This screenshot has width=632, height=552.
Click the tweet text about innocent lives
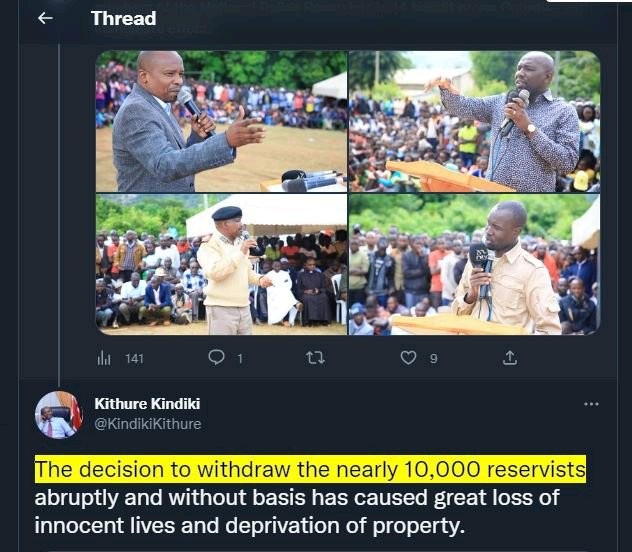tap(249, 526)
